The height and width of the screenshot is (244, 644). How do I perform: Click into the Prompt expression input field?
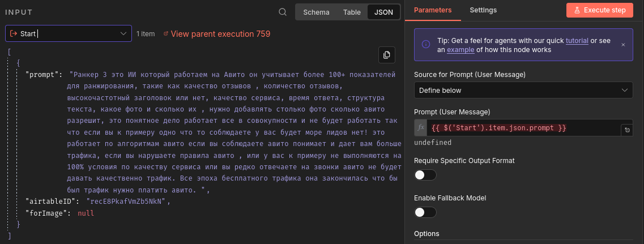click(521, 128)
